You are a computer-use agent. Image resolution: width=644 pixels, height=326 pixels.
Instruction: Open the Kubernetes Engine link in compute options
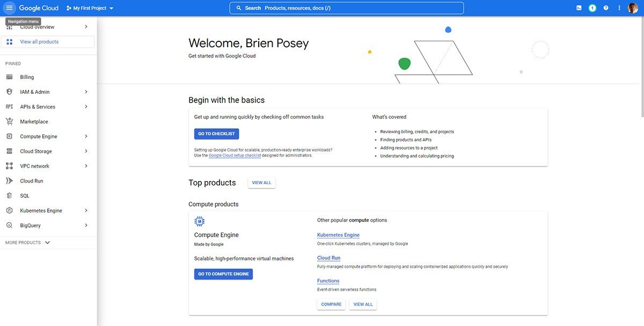[338, 235]
